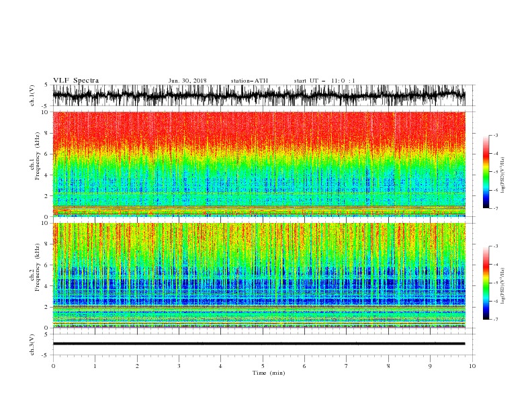Click the "8" tick on ch.2 frequency axis
This screenshot has width=532, height=411.
pyautogui.click(x=46, y=244)
